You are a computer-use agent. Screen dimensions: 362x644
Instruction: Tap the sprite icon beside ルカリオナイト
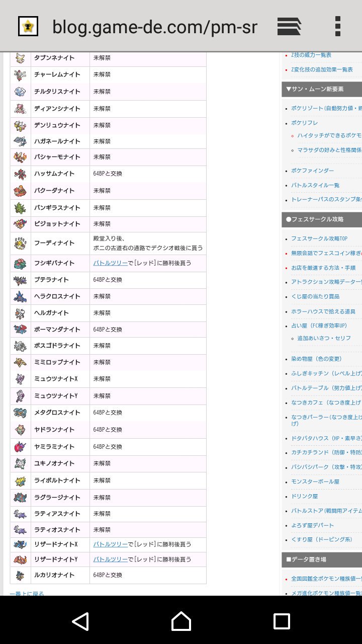coord(20,575)
